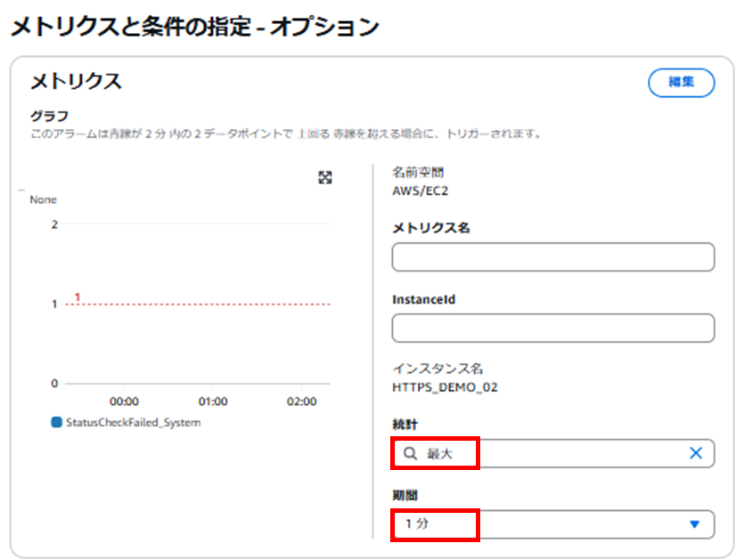Clear the 統計 field with the X icon
The image size is (736, 560).
click(696, 453)
